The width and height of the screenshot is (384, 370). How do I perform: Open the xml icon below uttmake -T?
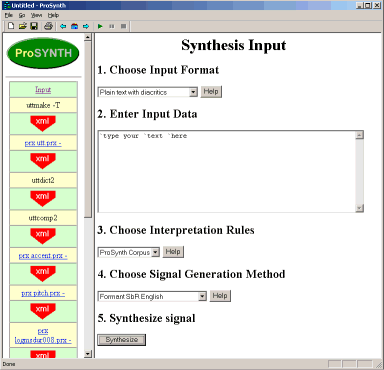43,123
